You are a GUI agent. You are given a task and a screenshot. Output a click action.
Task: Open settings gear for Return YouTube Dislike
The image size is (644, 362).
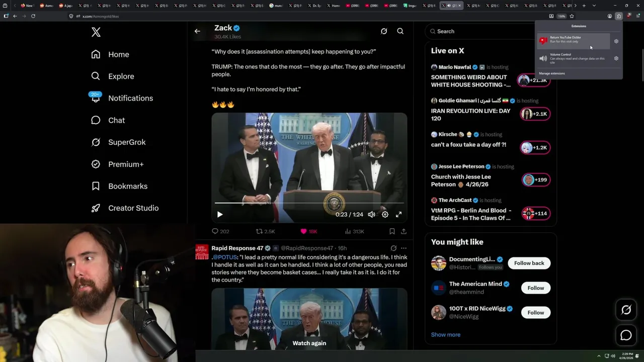[x=616, y=41]
